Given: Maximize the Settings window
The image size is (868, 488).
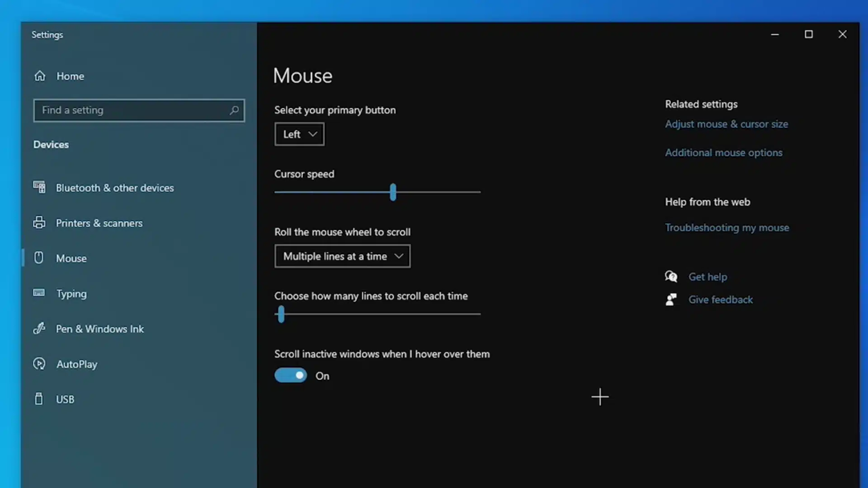Looking at the screenshot, I should point(809,34).
